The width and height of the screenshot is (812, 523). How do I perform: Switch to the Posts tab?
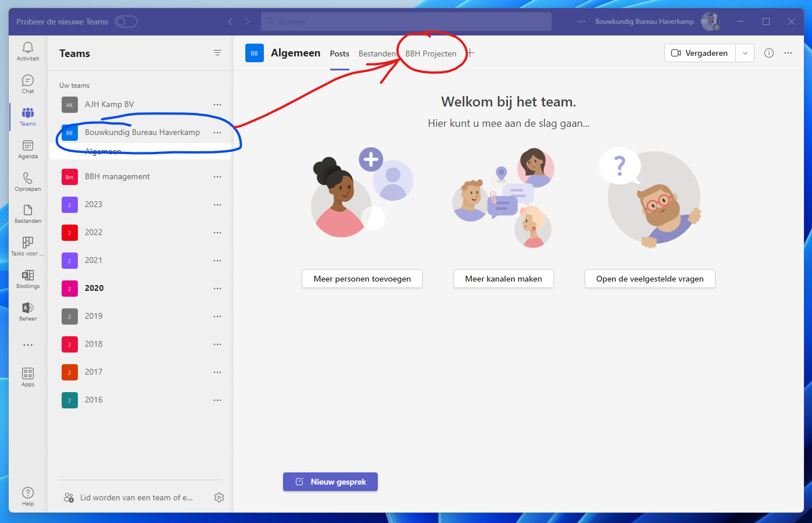339,54
